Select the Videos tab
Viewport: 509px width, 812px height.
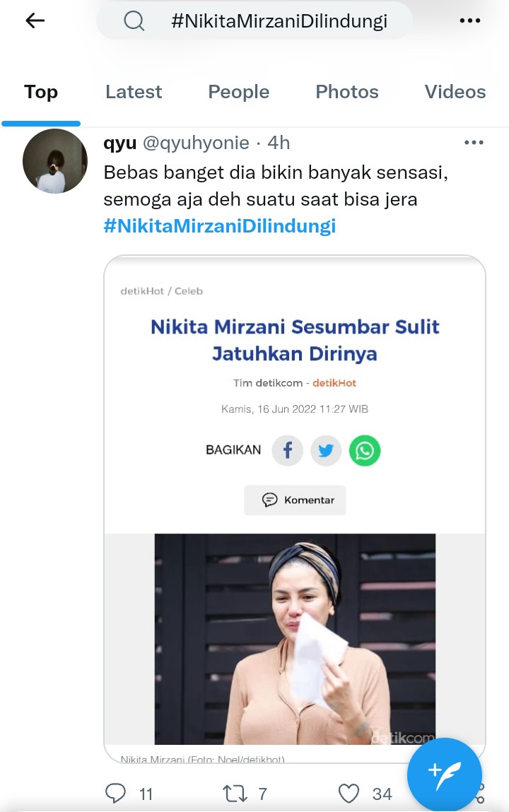455,92
